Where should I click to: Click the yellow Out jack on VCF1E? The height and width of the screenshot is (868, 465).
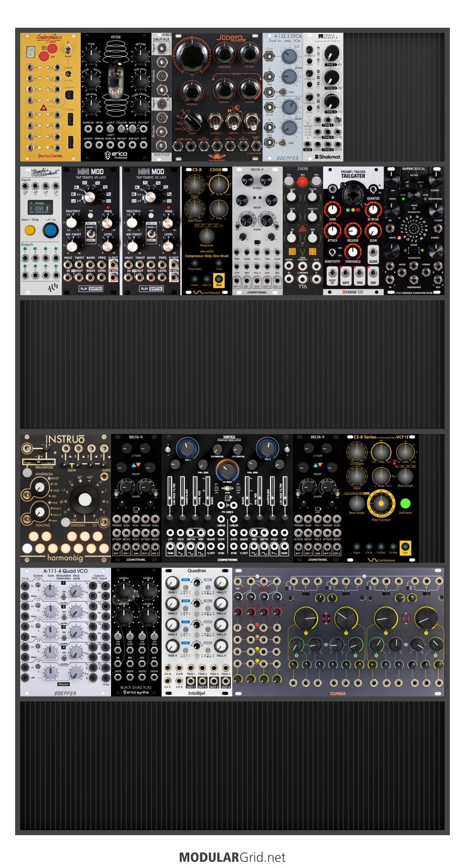[x=405, y=548]
